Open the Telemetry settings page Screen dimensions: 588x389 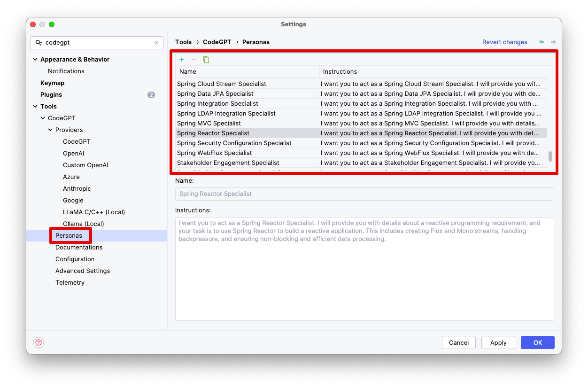click(x=70, y=283)
